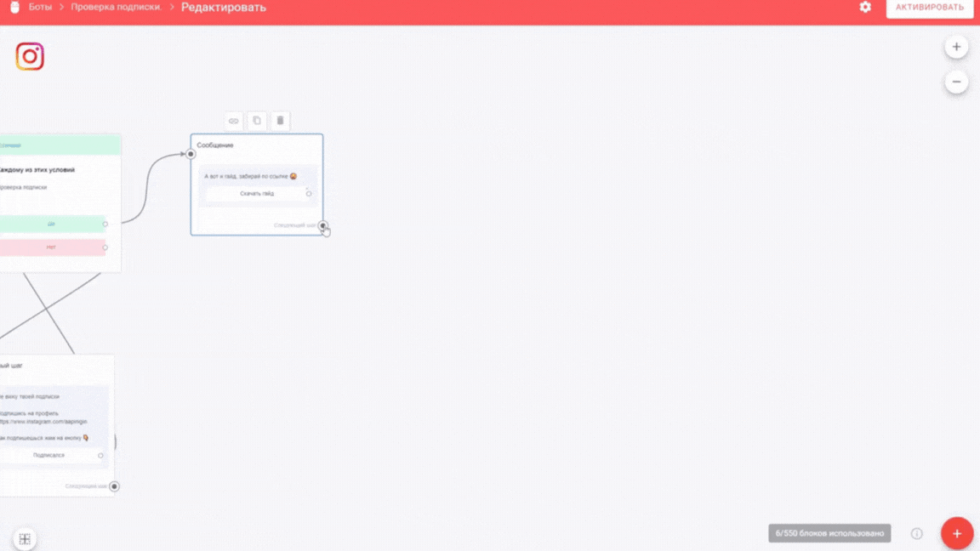Click the link icon above the Сообщение block
Viewport: 980px width, 551px height.
233,121
